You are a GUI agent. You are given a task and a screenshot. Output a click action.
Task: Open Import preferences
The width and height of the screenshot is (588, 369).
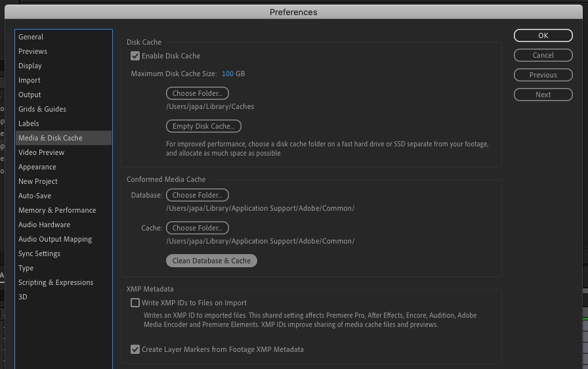64,80
